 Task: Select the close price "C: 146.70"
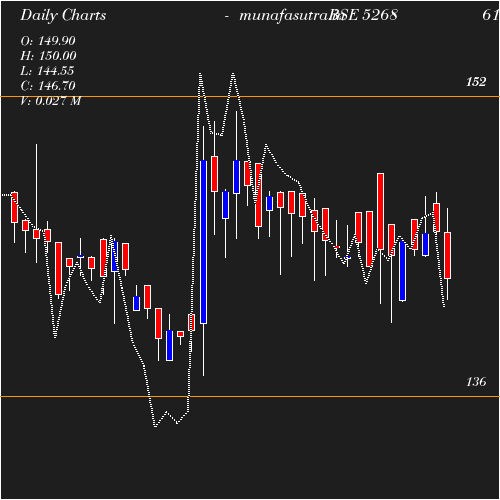(x=48, y=86)
